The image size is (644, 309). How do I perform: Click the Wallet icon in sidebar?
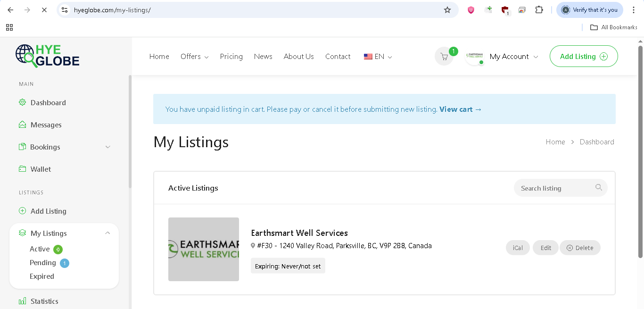22,169
